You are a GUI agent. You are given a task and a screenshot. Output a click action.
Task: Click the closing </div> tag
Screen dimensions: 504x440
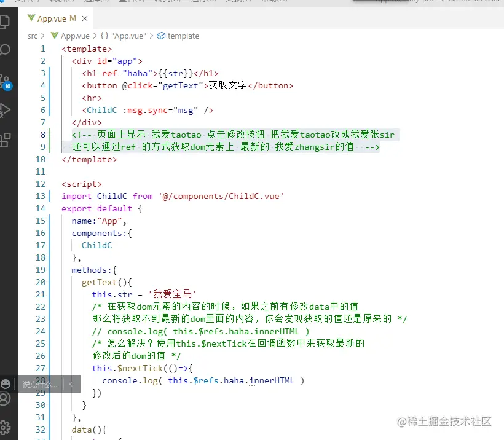click(x=87, y=123)
